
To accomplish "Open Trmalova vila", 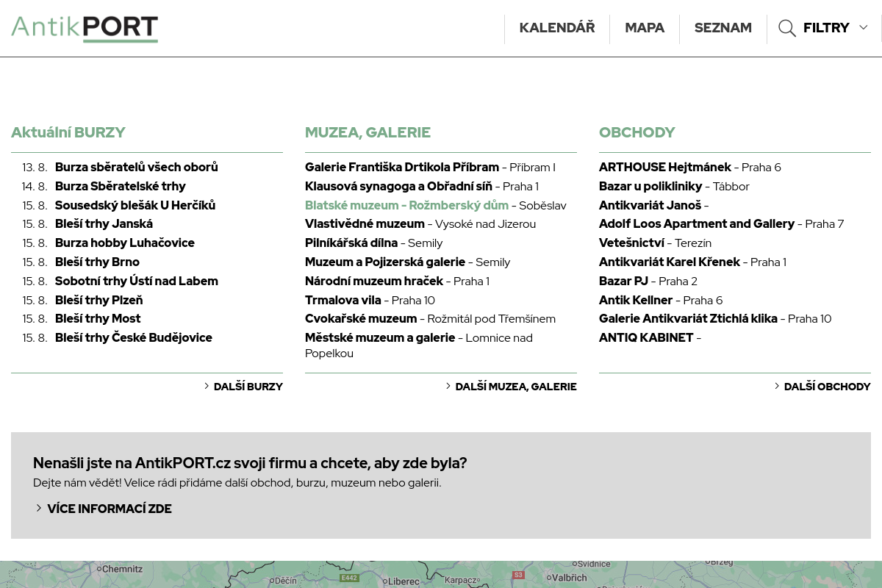I will 343,300.
